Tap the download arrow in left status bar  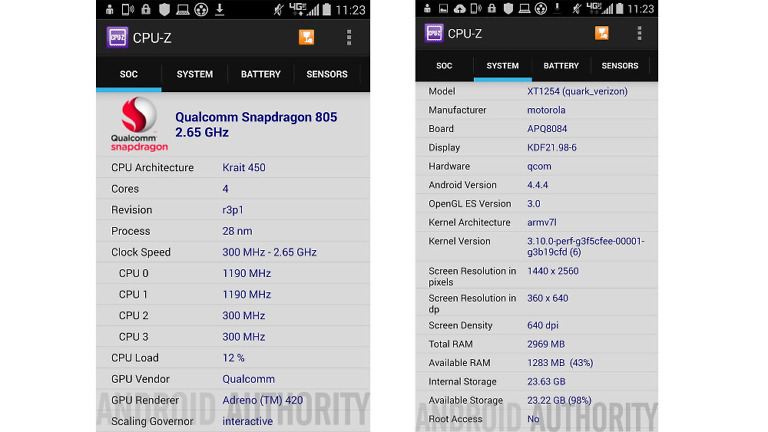[x=220, y=9]
